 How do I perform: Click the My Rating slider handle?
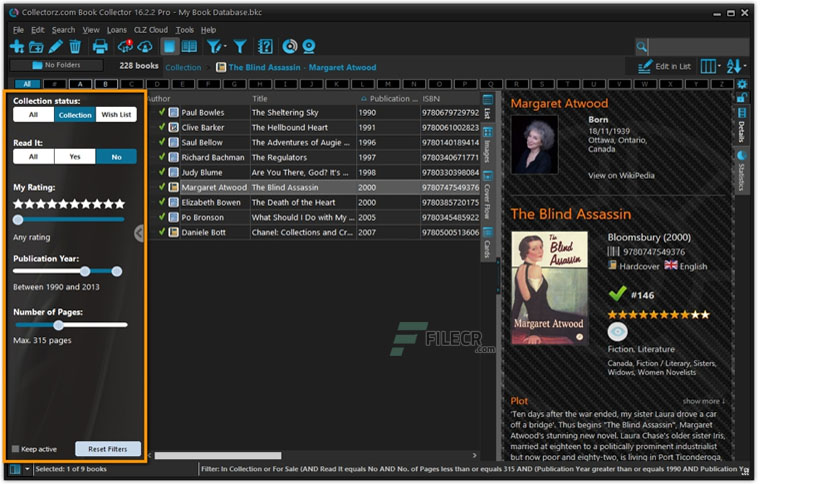pos(18,220)
